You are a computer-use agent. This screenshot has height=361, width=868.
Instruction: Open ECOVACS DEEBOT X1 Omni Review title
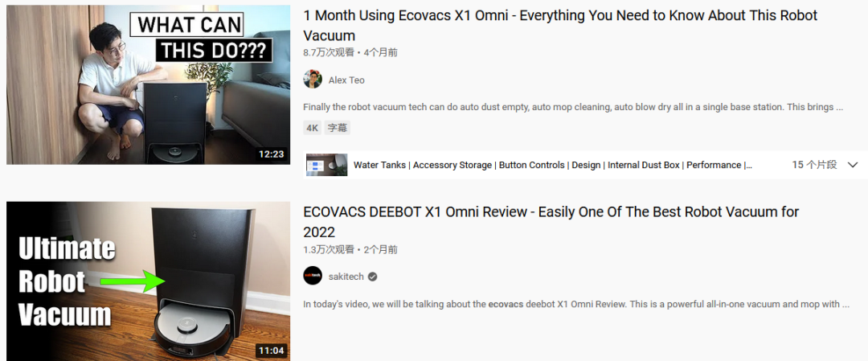(551, 221)
